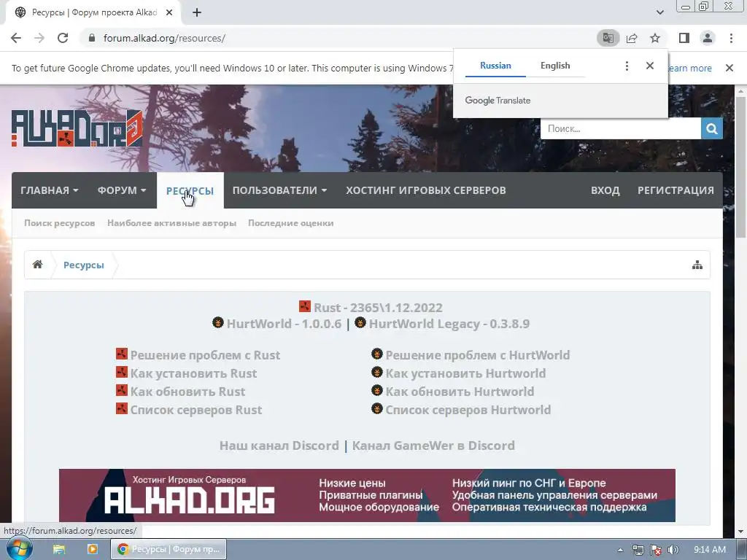
Task: Expand the ФОРУМ dropdown menu
Action: click(x=122, y=190)
